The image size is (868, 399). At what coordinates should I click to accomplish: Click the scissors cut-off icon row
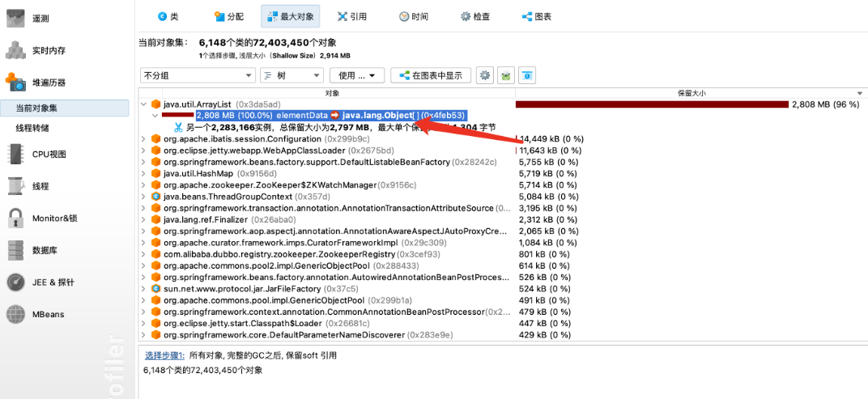pyautogui.click(x=178, y=127)
